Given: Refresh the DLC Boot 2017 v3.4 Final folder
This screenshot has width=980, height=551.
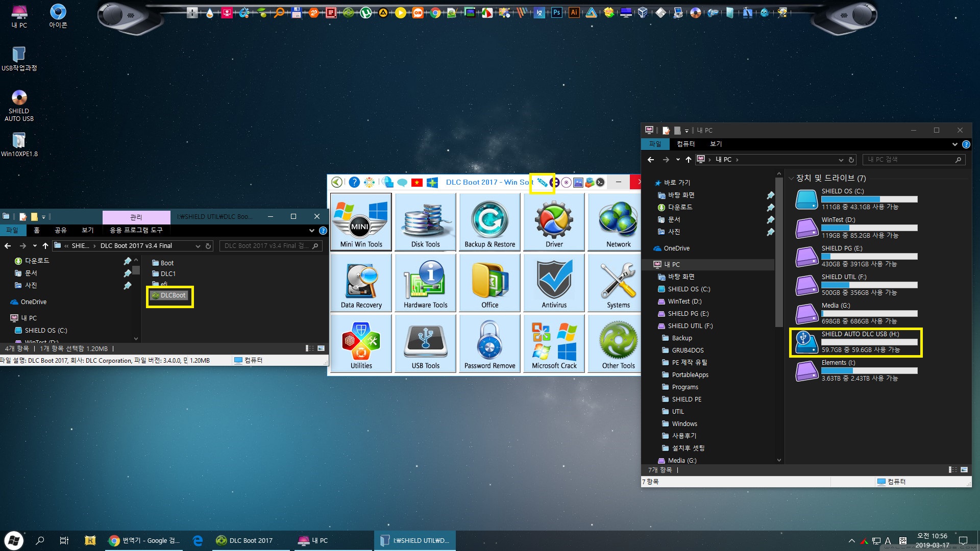Looking at the screenshot, I should [x=208, y=246].
